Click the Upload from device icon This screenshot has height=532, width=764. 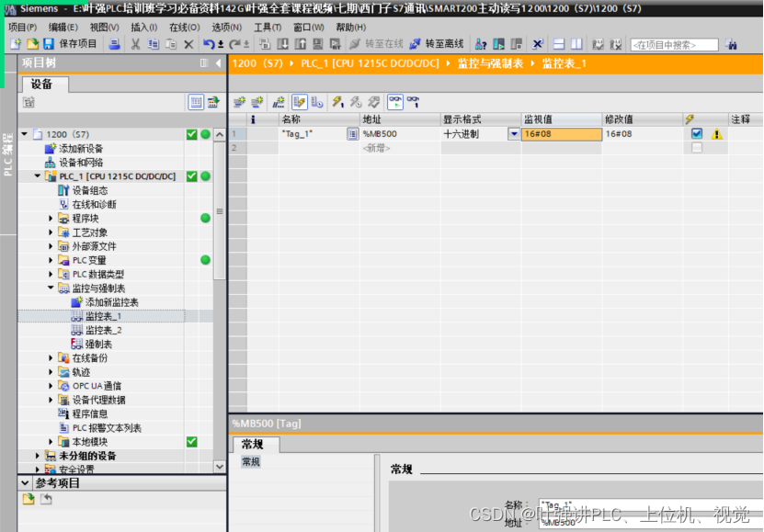pyautogui.click(x=300, y=44)
